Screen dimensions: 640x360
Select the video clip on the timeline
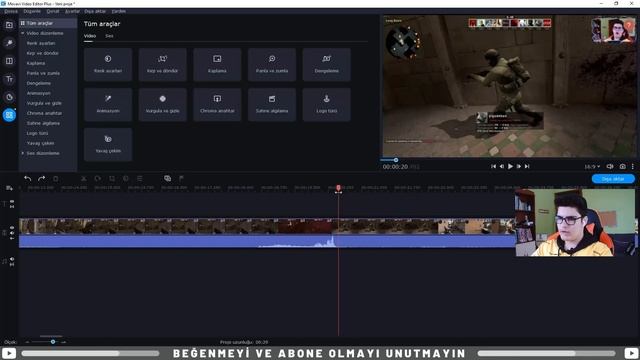(x=267, y=226)
